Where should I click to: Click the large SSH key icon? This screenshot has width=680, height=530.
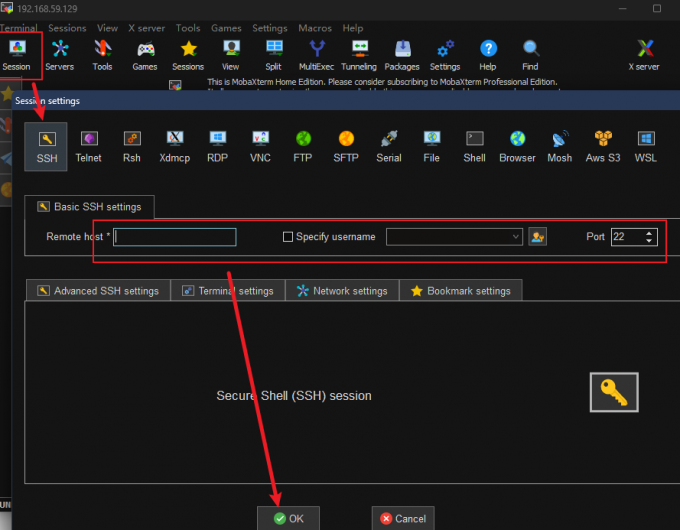click(x=614, y=392)
